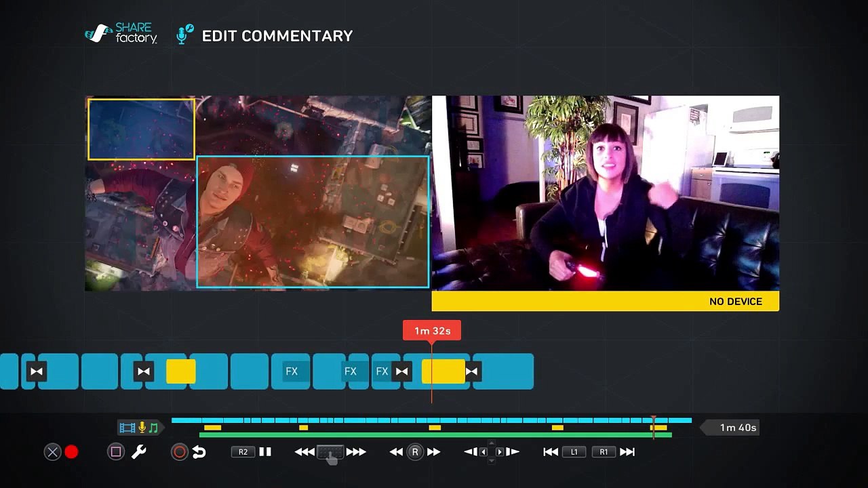
Task: Click the 1m 32s playhead marker
Action: (x=432, y=331)
